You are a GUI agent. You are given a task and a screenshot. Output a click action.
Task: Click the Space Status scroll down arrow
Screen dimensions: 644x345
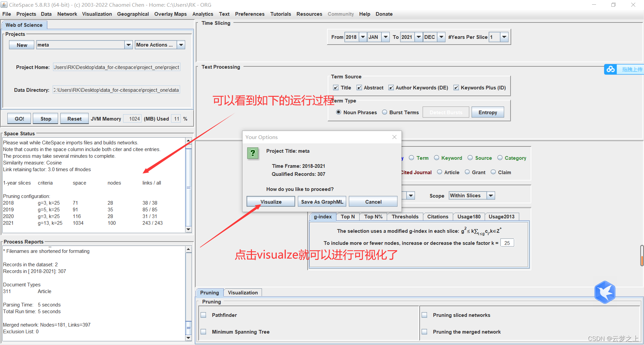click(189, 229)
